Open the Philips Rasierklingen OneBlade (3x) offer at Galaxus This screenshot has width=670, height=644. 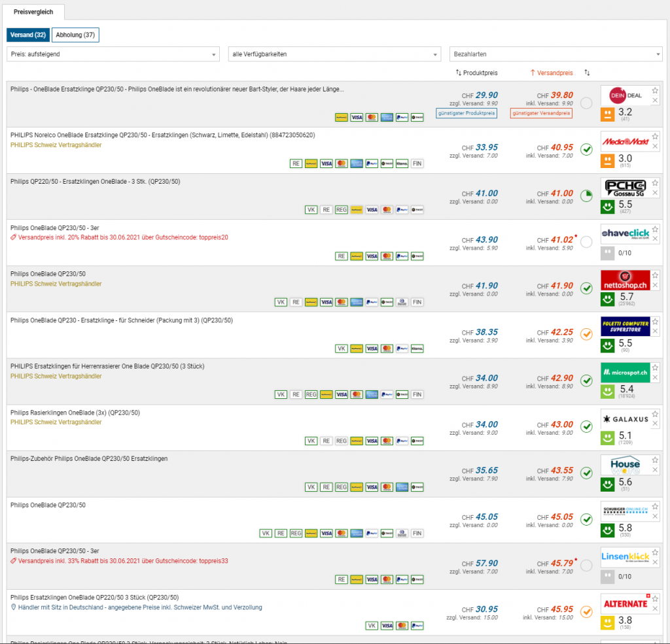(75, 413)
